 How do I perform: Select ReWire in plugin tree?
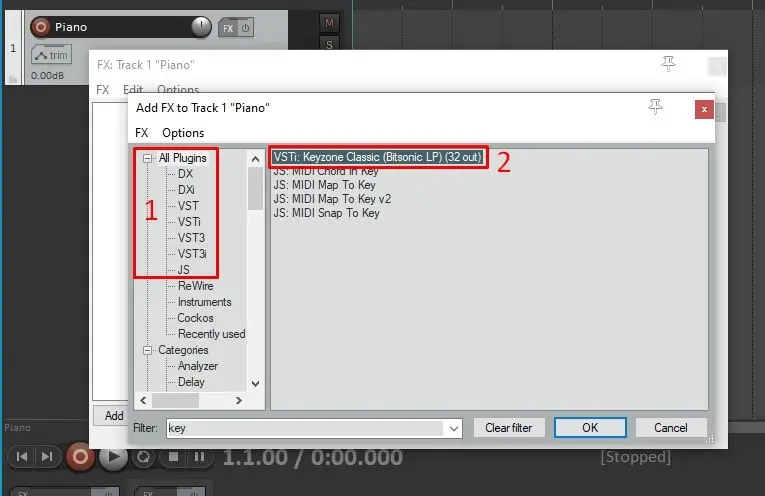coord(195,286)
